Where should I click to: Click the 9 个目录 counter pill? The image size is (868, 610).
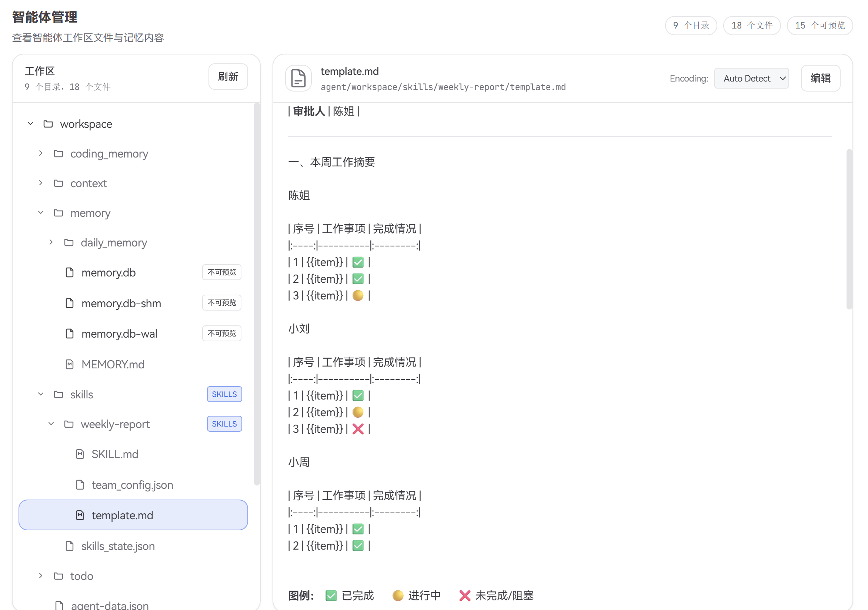[x=691, y=25]
